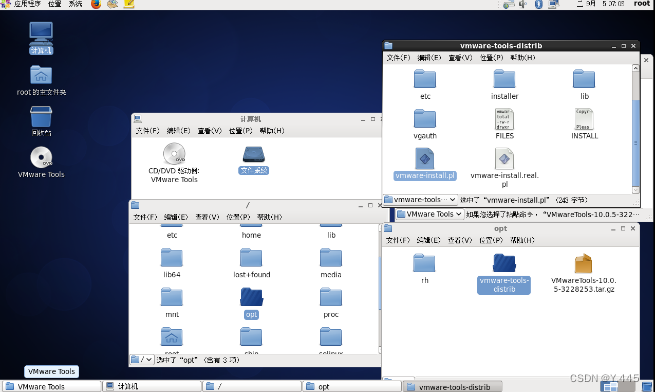Open System menu in top panel
The height and width of the screenshot is (392, 655).
pyautogui.click(x=75, y=4)
